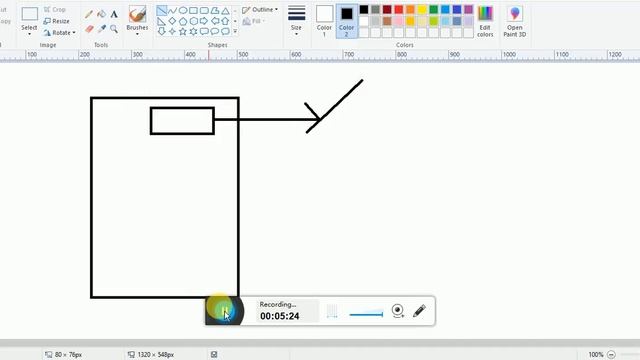Open the Edit colors dialog
640x360 pixels.
tap(485, 21)
